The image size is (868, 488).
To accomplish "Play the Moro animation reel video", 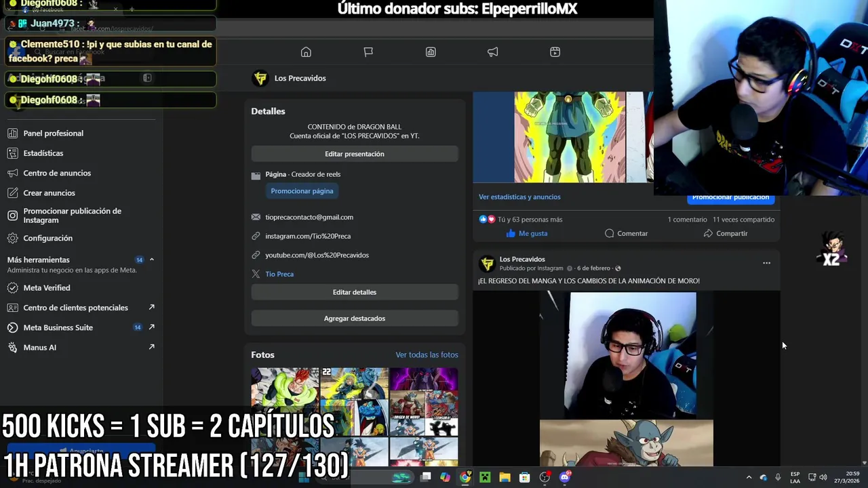I will pos(627,378).
